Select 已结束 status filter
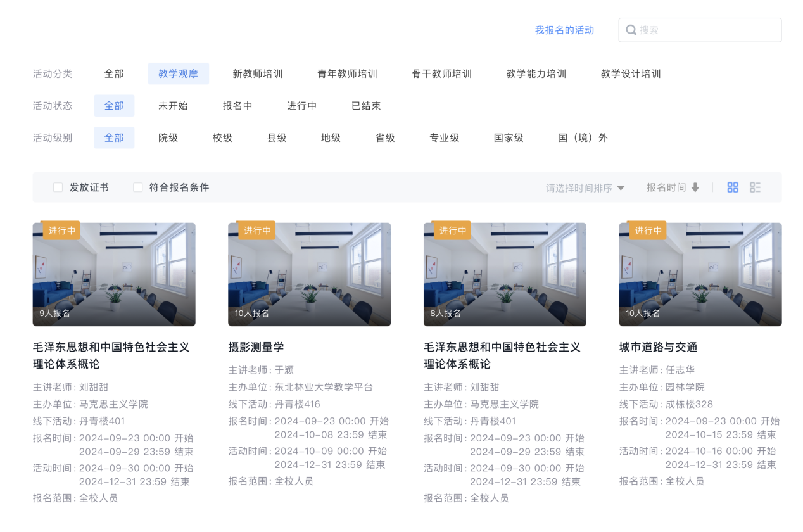 tap(366, 106)
